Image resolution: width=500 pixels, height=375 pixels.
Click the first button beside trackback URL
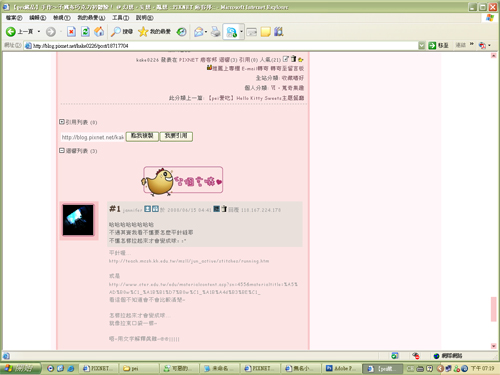(x=142, y=136)
